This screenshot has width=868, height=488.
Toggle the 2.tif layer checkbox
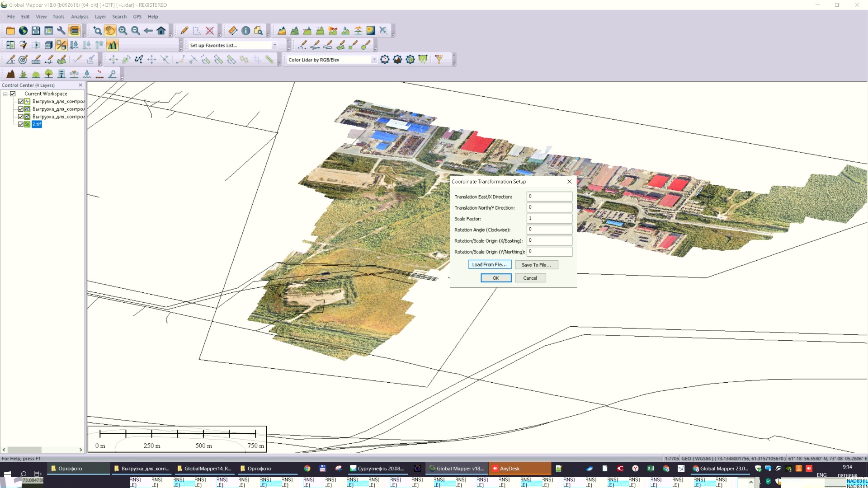coord(21,124)
